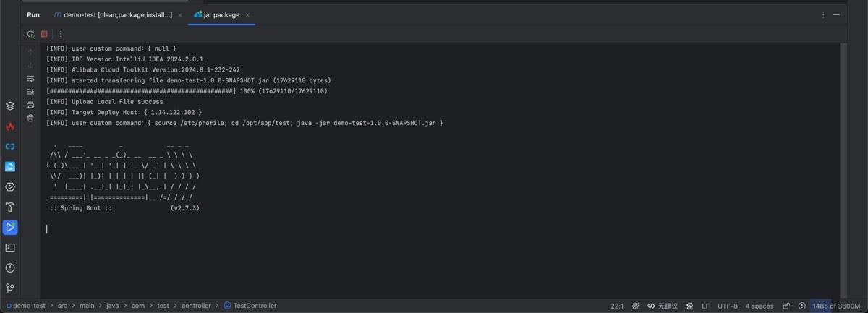This screenshot has width=868, height=313.
Task: Select the jar package tab
Action: [221, 14]
